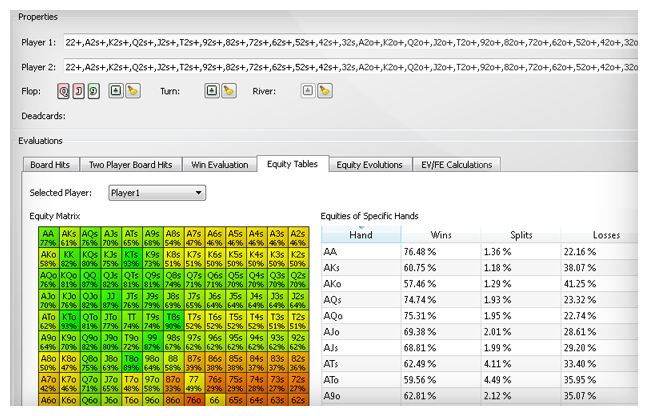Open the Equity Evolutions tab

tap(369, 165)
